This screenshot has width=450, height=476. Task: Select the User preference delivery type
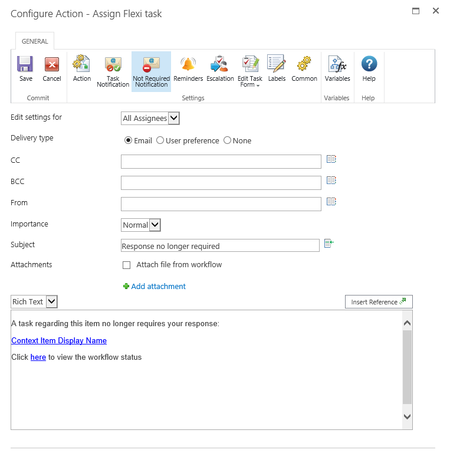click(x=160, y=141)
